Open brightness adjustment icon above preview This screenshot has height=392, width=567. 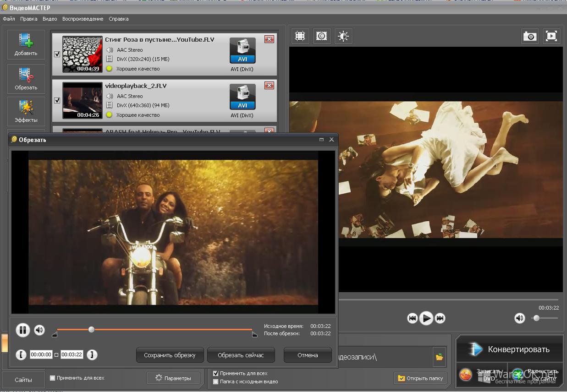343,36
